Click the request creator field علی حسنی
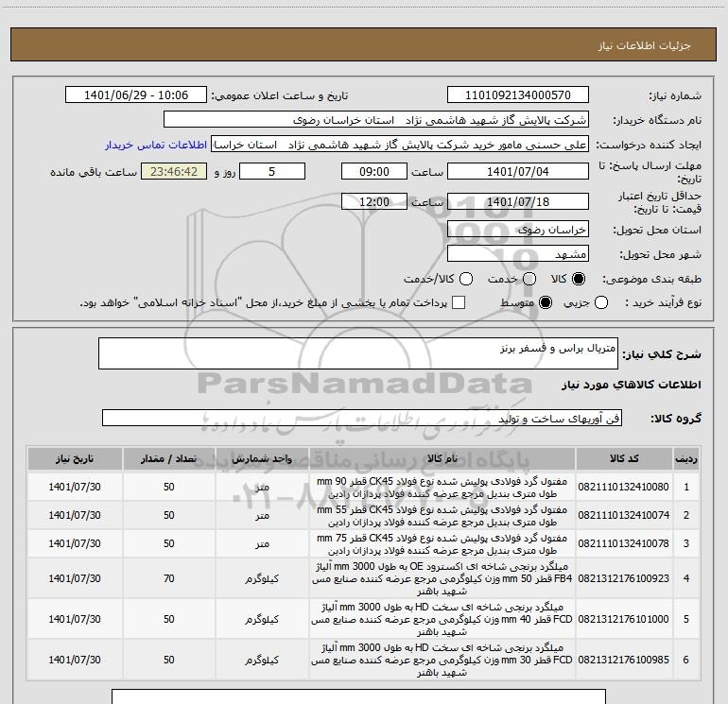 pyautogui.click(x=400, y=145)
